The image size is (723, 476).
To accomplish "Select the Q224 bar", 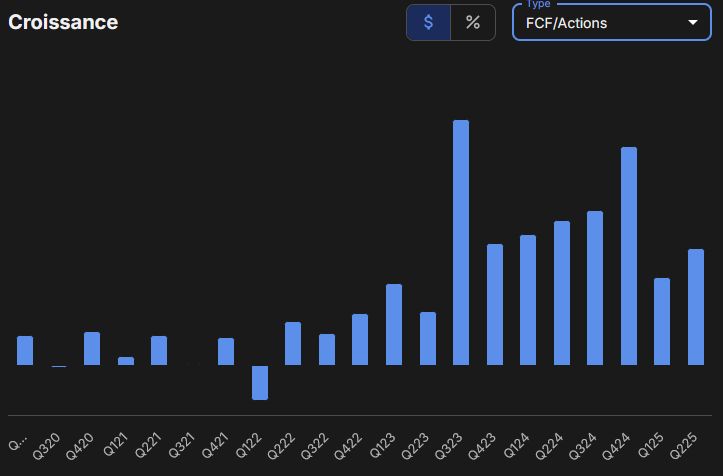I will tap(562, 293).
